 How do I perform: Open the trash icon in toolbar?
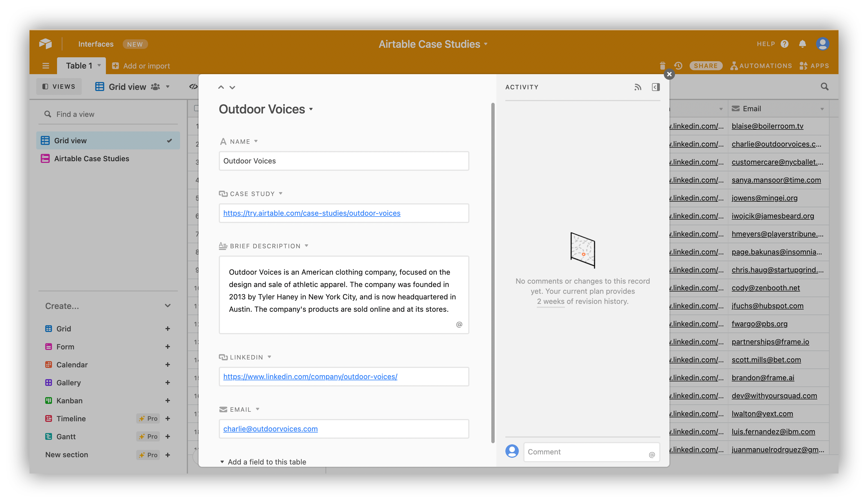click(662, 65)
